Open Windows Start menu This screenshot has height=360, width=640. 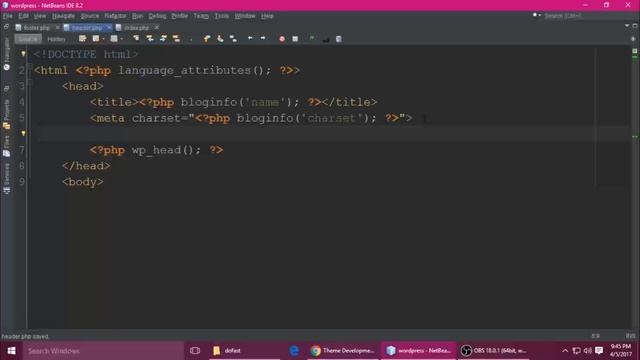[11, 351]
